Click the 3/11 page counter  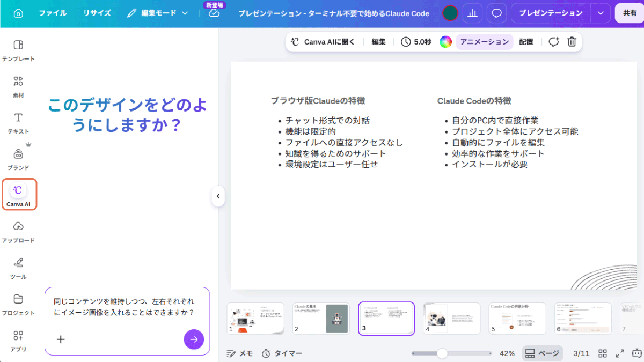[581, 353]
